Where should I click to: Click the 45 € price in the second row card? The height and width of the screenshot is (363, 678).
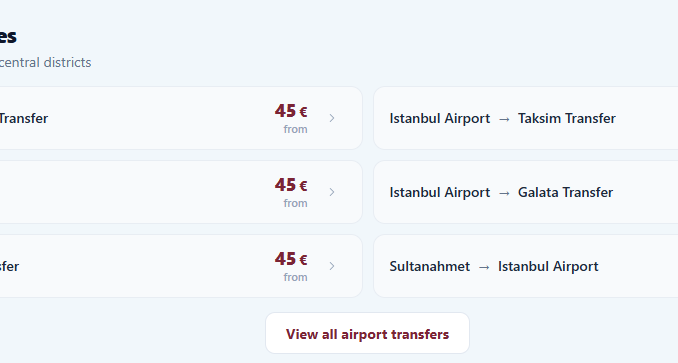pos(291,185)
